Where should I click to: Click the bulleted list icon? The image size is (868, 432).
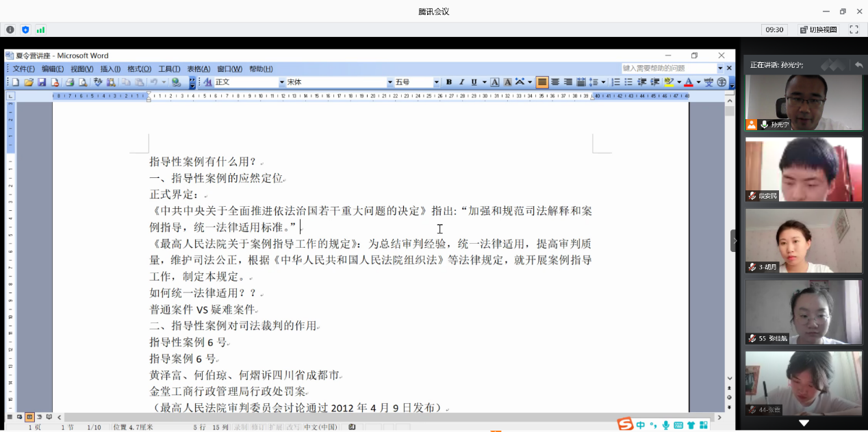pos(628,82)
